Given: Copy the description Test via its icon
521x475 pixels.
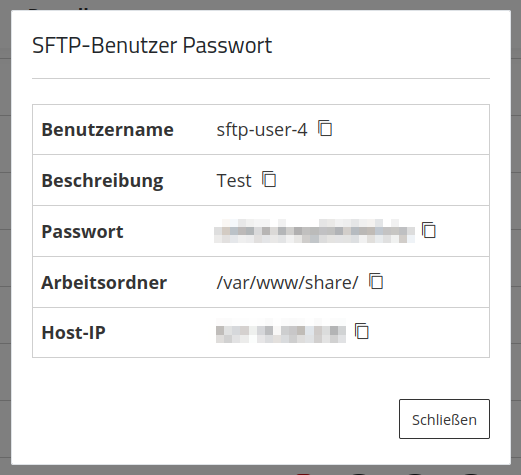Looking at the screenshot, I should pyautogui.click(x=269, y=179).
